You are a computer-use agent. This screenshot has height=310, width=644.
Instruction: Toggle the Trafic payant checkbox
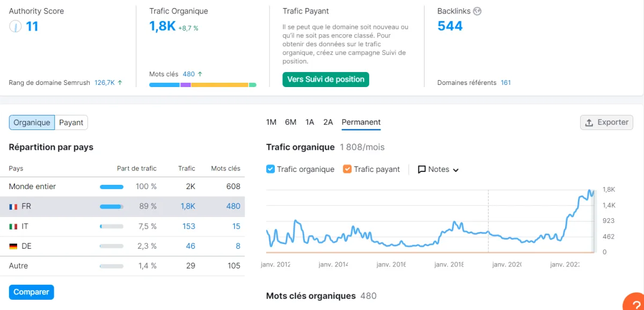tap(347, 169)
